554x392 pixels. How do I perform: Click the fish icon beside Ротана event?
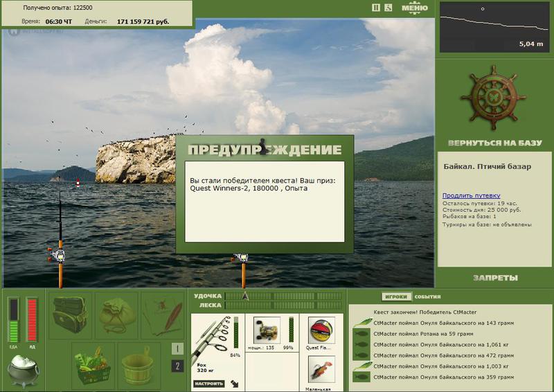click(361, 334)
